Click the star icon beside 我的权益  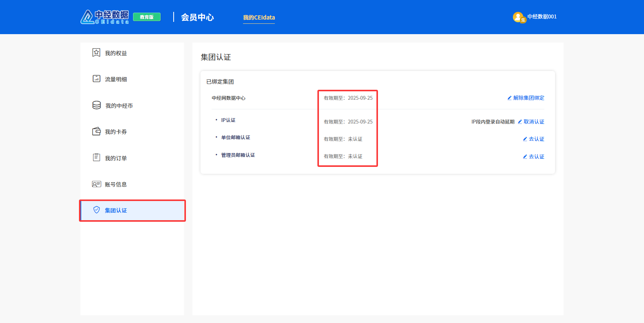96,53
